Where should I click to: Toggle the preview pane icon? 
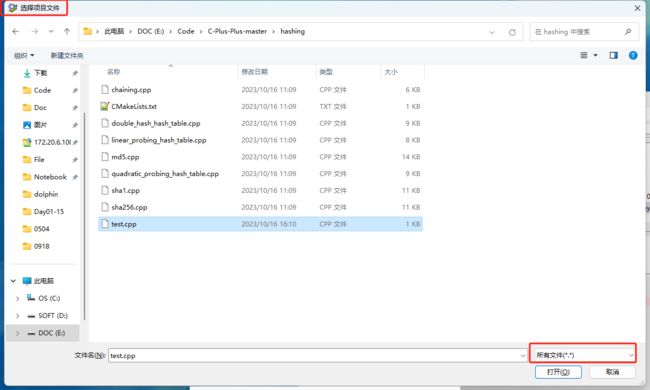pyautogui.click(x=614, y=55)
